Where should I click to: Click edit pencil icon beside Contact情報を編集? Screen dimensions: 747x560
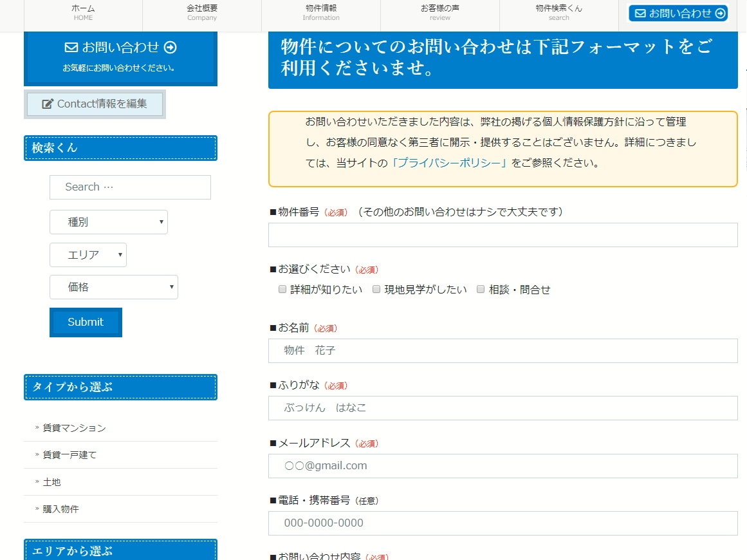(x=47, y=104)
